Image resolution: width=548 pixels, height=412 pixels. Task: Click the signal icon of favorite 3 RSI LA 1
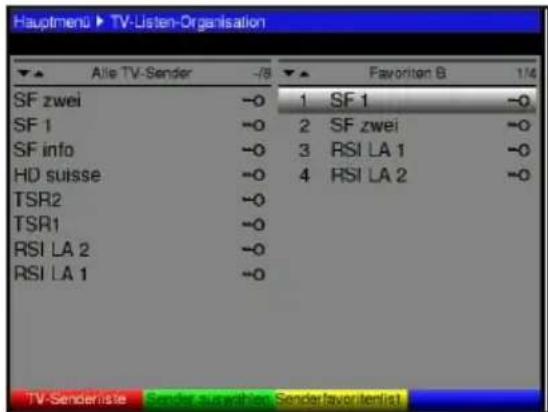(x=519, y=150)
